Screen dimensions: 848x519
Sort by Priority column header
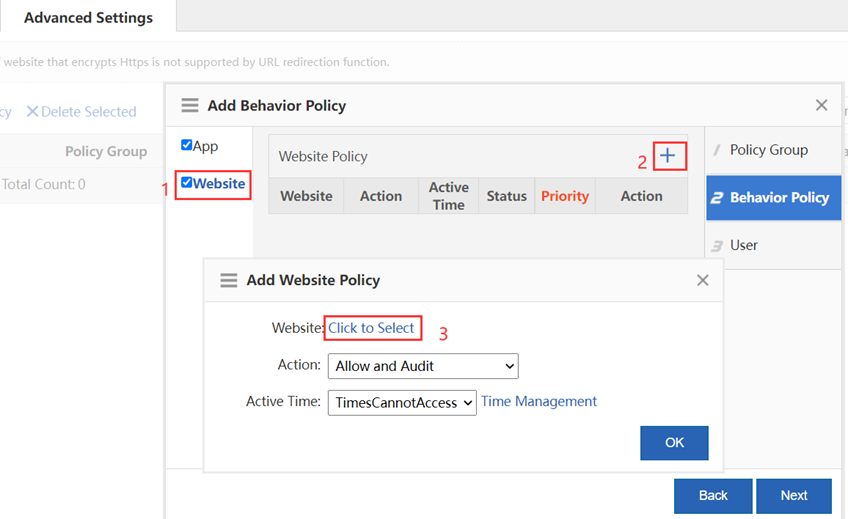[565, 196]
